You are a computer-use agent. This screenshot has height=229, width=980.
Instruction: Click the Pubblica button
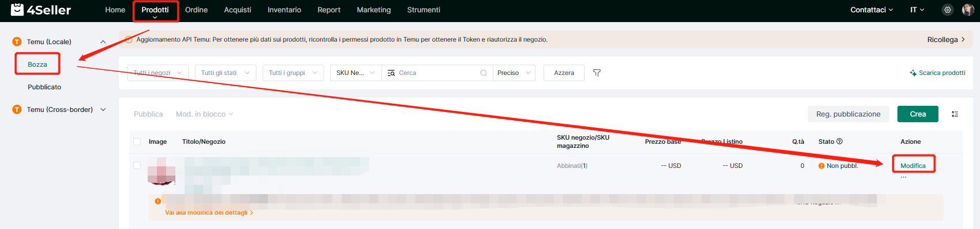point(148,114)
